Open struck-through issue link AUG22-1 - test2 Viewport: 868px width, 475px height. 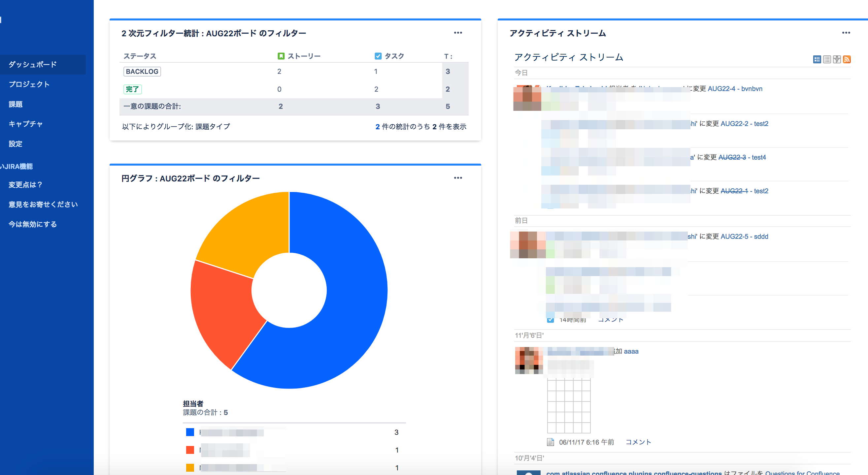pyautogui.click(x=744, y=191)
